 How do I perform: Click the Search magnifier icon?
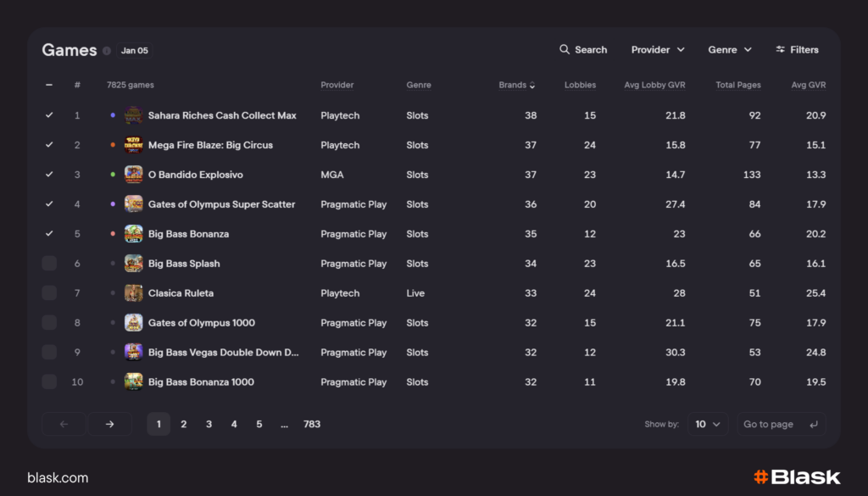[x=565, y=50]
